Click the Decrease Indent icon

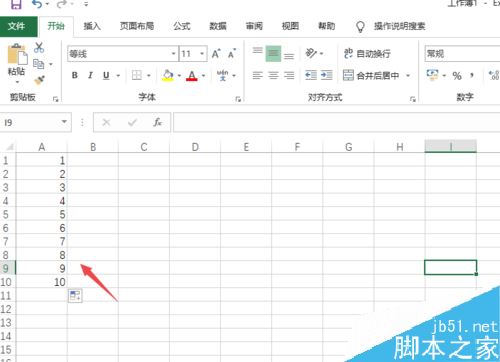[311, 75]
